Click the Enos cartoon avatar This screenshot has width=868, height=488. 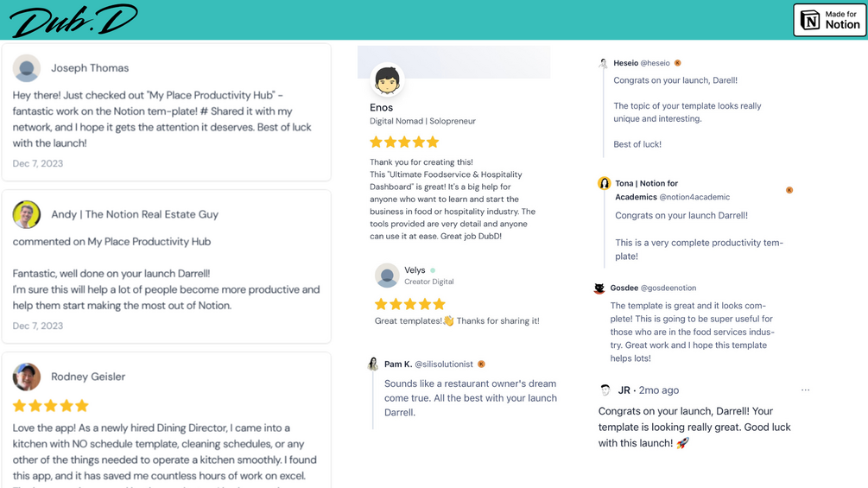[387, 80]
